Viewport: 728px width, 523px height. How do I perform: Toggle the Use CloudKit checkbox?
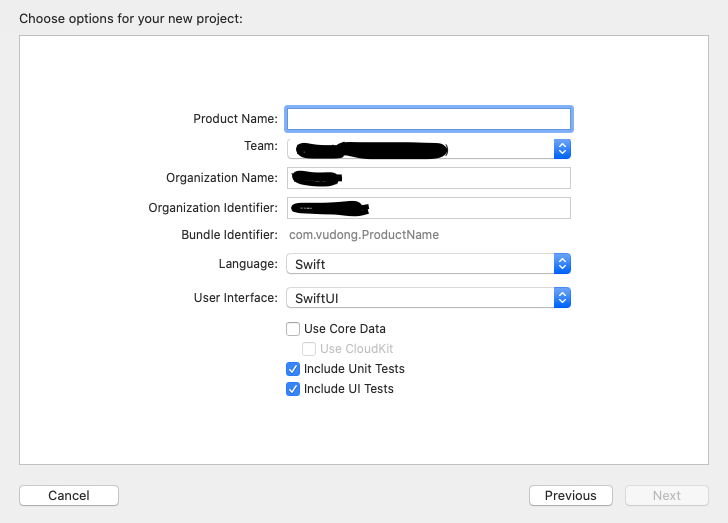coord(309,349)
